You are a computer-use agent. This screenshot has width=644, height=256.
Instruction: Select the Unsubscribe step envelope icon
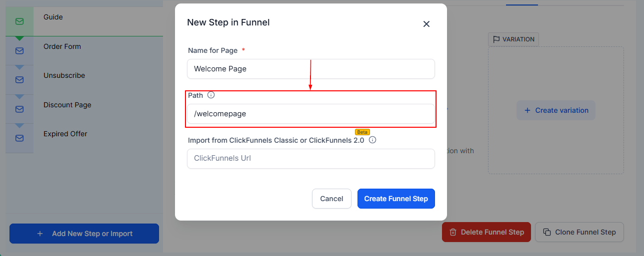[x=19, y=80]
